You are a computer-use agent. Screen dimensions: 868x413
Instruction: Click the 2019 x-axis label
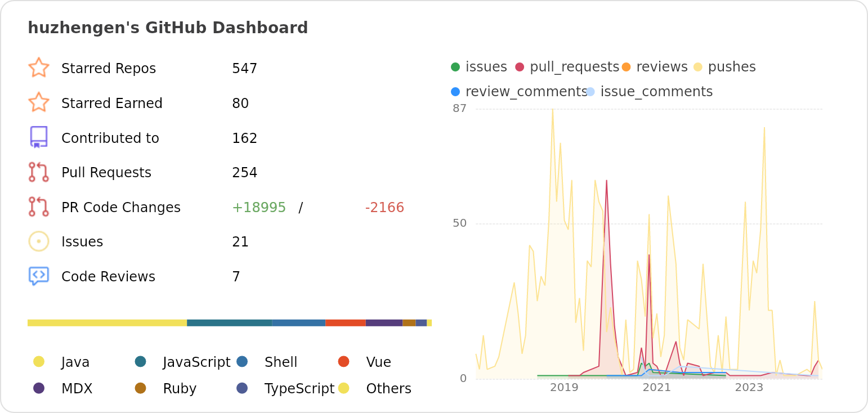(x=564, y=388)
